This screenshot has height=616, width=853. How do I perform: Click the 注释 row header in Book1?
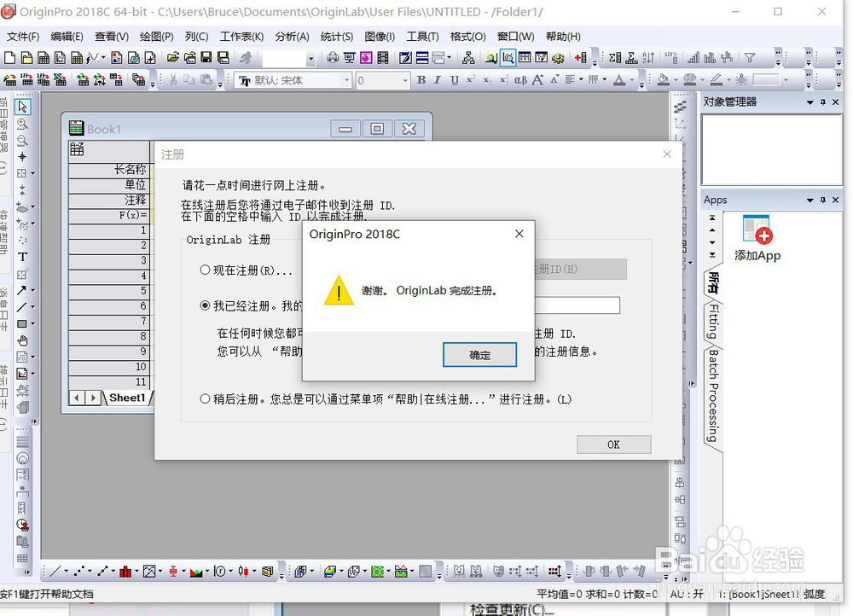coord(109,200)
